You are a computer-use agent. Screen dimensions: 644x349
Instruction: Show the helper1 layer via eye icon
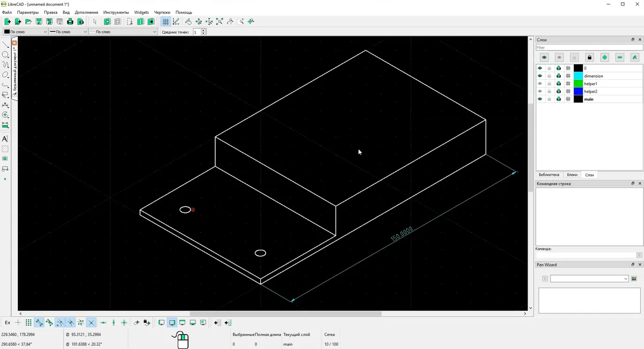point(540,84)
